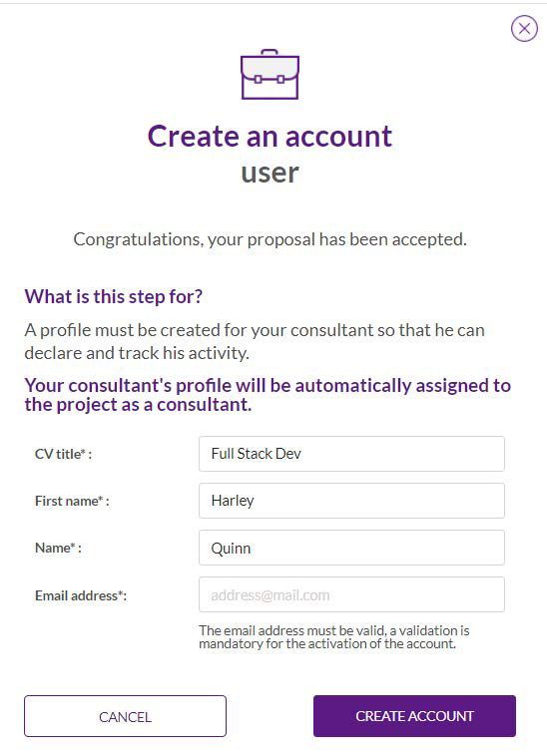The image size is (547, 756).
Task: Click the 'Full Stack Dev' text in the CV title field
Action: [257, 454]
